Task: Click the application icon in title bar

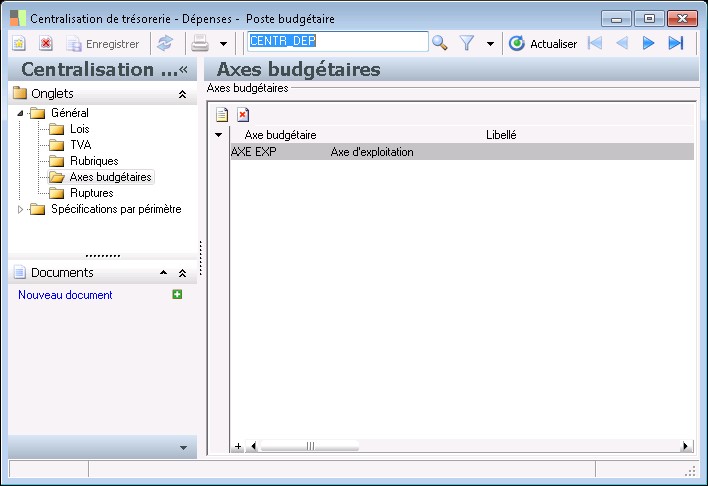Action: [x=19, y=18]
